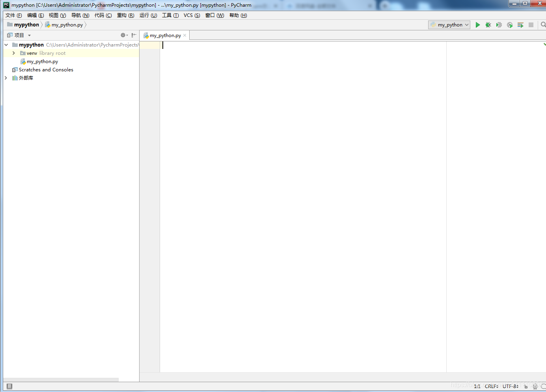
Task: Open the 导航 (N) menu
Action: click(80, 15)
